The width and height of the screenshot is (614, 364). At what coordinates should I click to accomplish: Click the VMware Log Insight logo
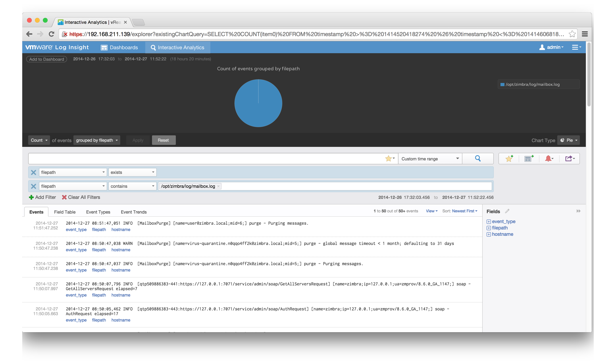tap(57, 47)
